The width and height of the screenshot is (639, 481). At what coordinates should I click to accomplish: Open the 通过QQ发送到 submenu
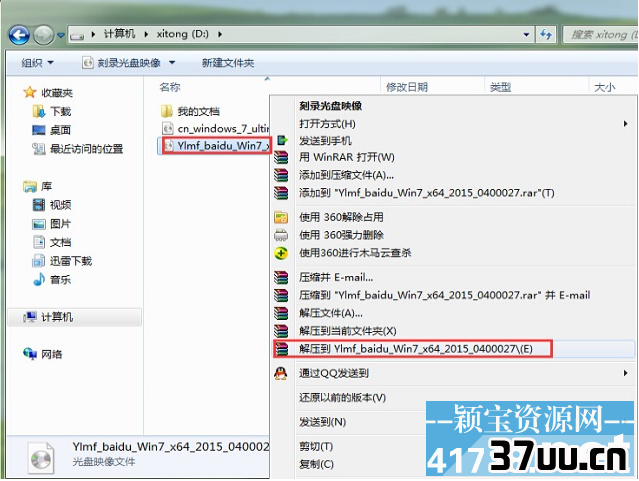tap(452, 373)
